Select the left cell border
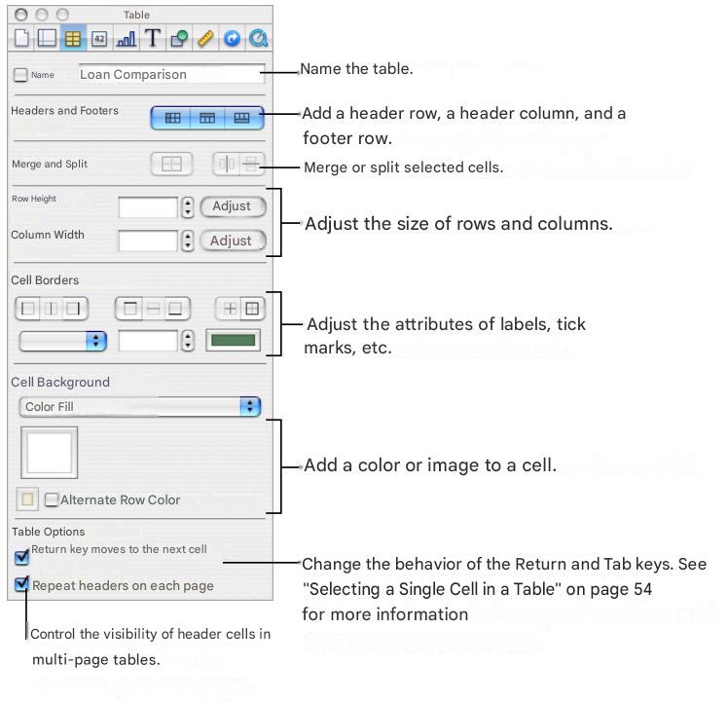The image size is (728, 703). (x=29, y=309)
